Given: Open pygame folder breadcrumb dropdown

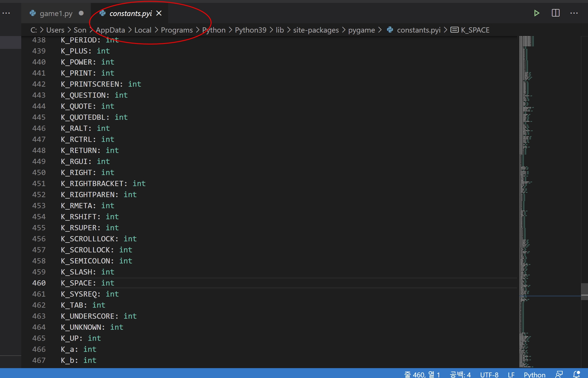Looking at the screenshot, I should point(361,30).
